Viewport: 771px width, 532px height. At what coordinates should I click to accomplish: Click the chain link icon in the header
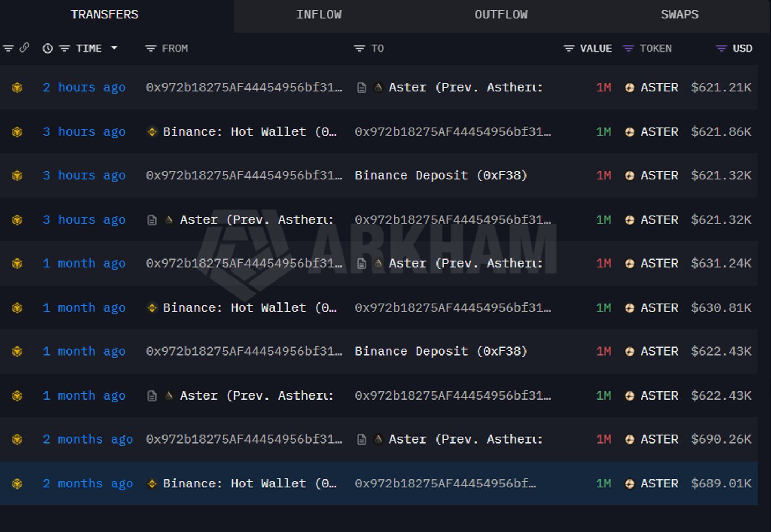point(24,48)
